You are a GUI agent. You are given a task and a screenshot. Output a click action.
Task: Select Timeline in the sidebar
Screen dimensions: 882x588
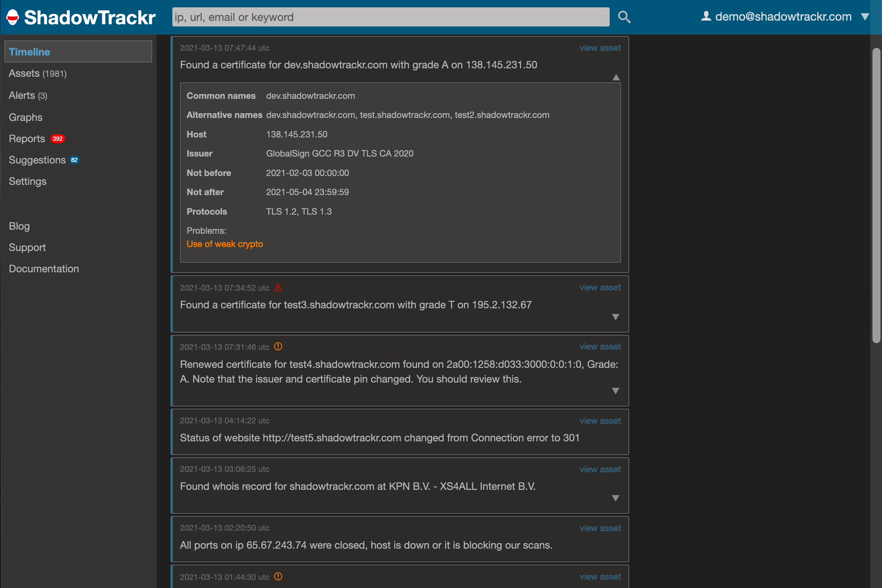(x=29, y=52)
